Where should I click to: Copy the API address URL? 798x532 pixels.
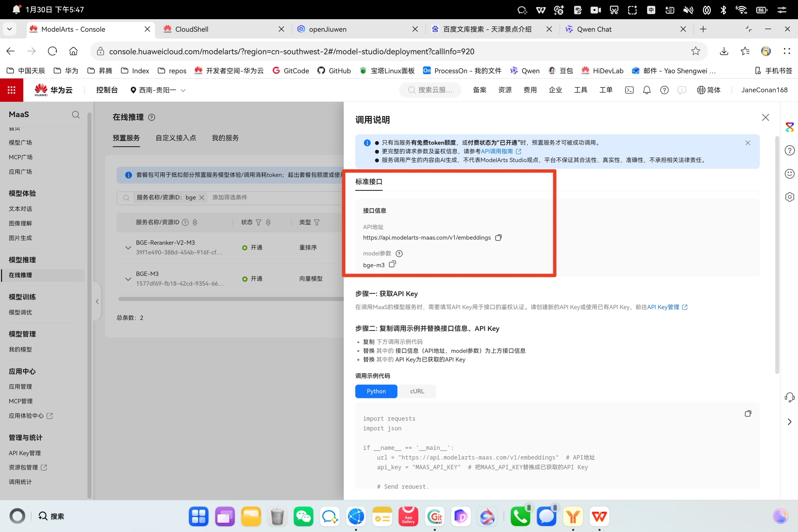click(498, 237)
